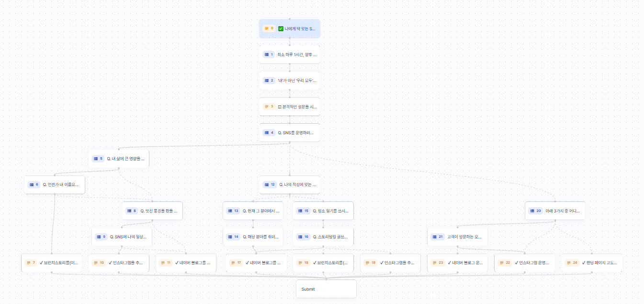Click the blue list badge numbered 21
The image size is (644, 304).
click(438, 236)
